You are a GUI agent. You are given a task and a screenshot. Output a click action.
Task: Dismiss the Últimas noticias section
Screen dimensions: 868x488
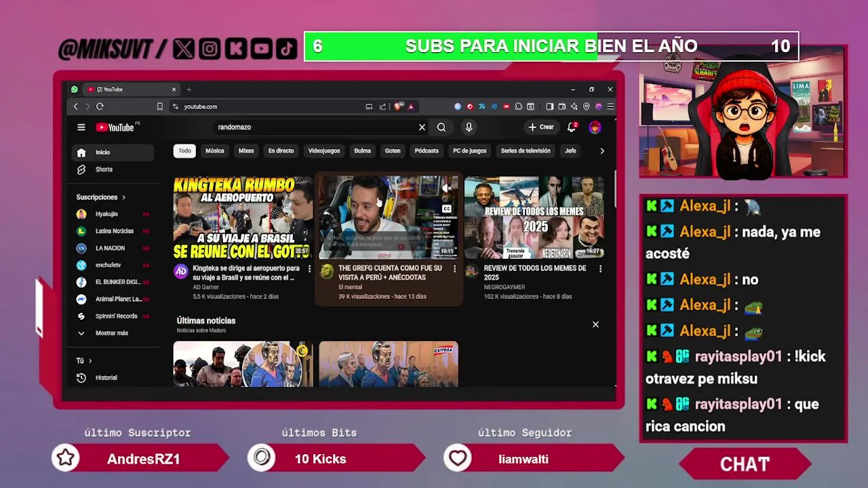click(595, 325)
